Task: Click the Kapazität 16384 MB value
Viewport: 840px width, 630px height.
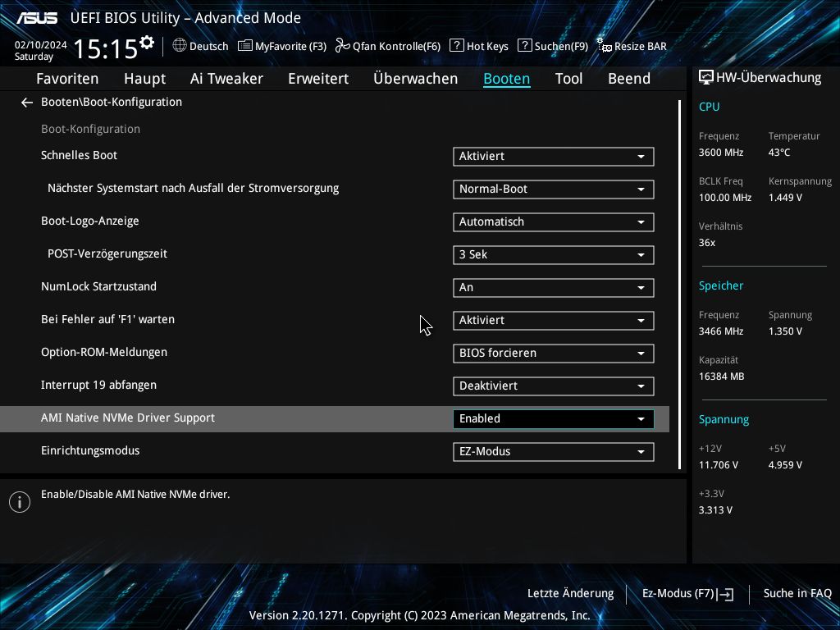Action: (722, 377)
